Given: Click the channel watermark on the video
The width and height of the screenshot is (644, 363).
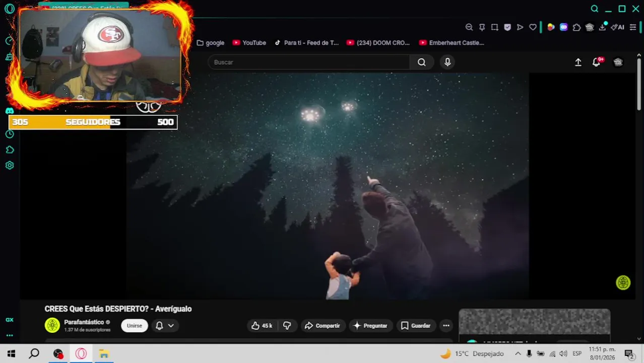Looking at the screenshot, I should pyautogui.click(x=623, y=282).
